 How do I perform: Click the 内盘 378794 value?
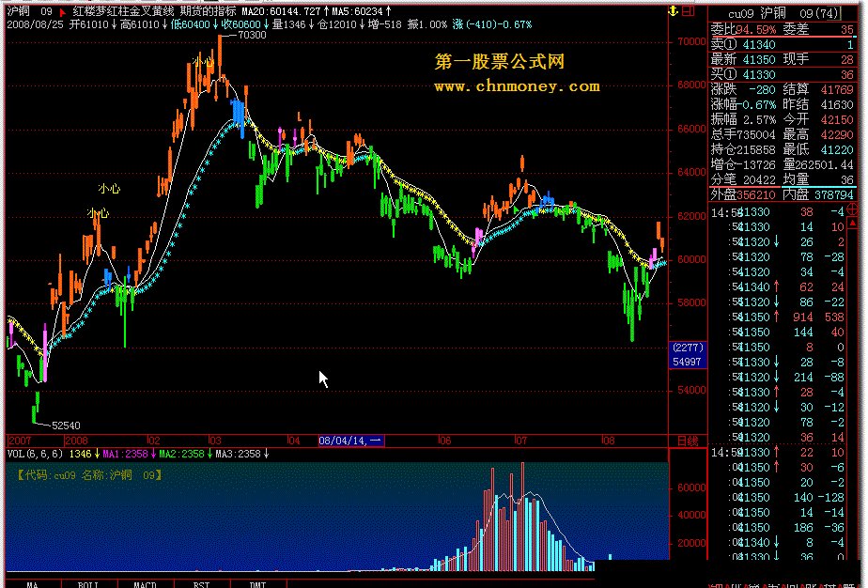point(819,194)
